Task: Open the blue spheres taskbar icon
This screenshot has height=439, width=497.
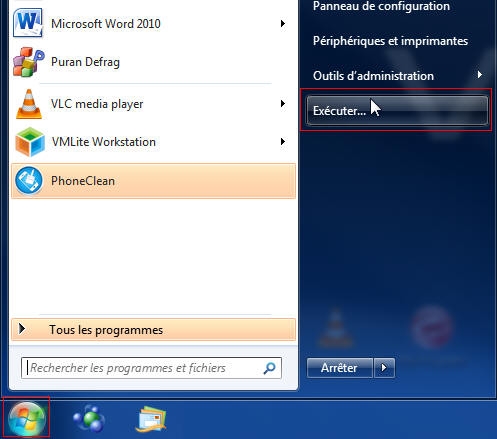Action: tap(89, 418)
